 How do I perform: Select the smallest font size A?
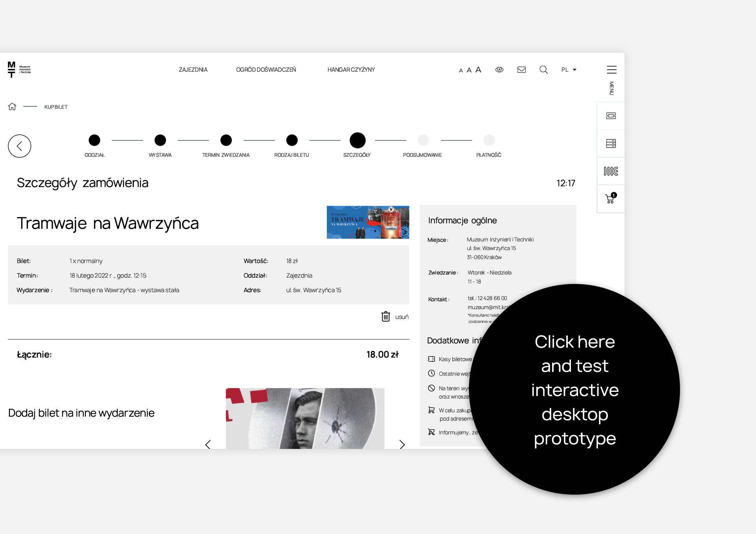[461, 70]
